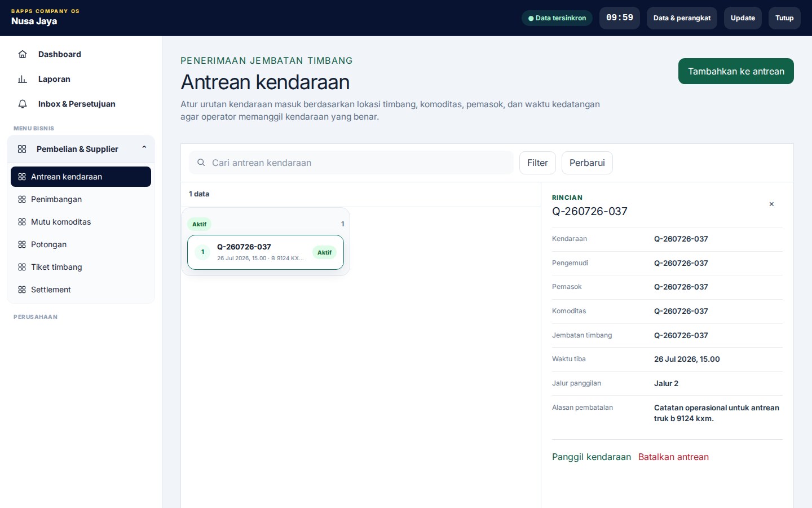Click the Data tersinkron status badge
Screen dimensions: 812x508
(557, 18)
